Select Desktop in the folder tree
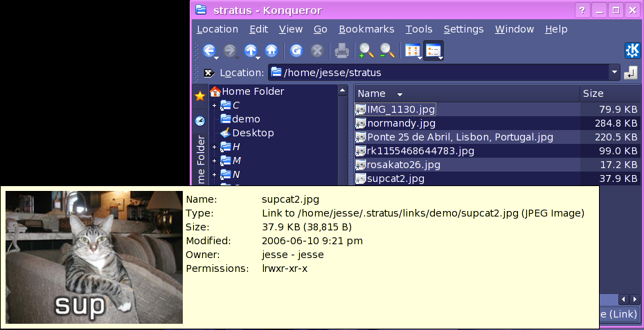The width and height of the screenshot is (644, 330). coord(253,133)
